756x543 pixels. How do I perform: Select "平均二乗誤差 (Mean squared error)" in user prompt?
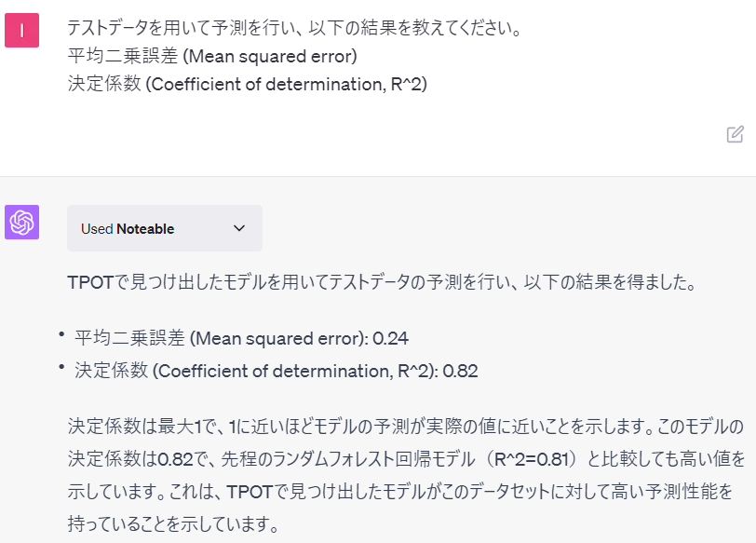[212, 56]
